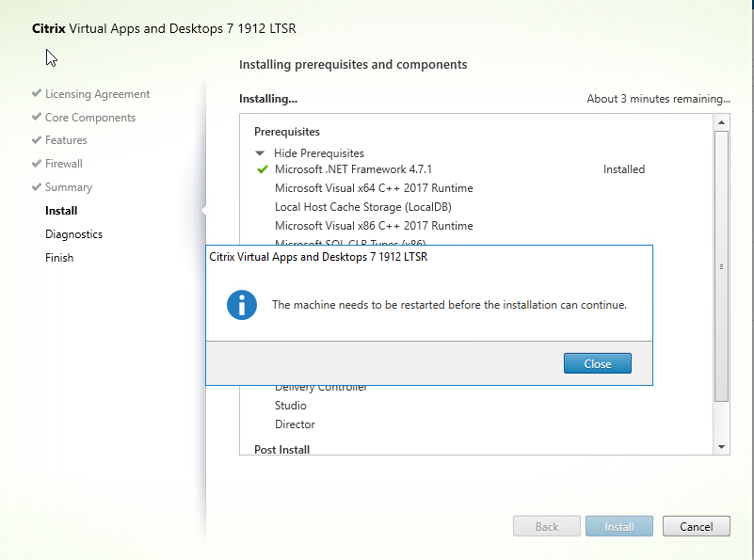Click the restart required message text

(449, 305)
